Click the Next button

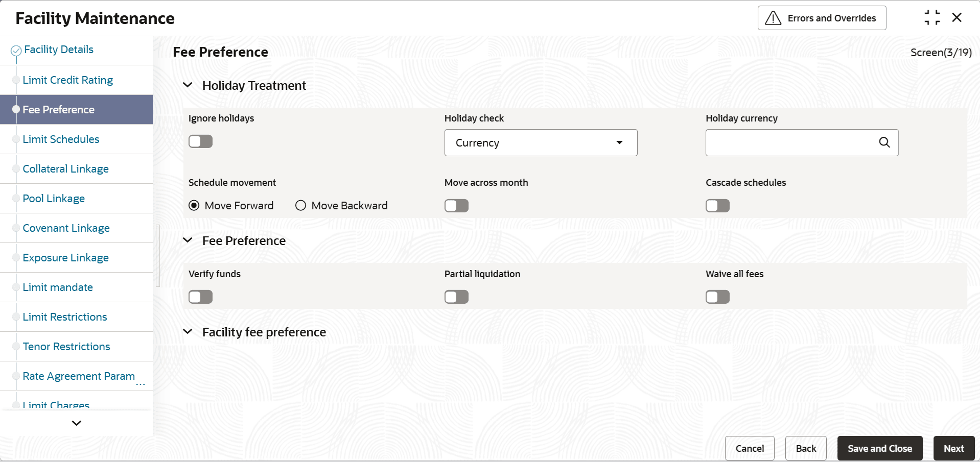tap(953, 448)
